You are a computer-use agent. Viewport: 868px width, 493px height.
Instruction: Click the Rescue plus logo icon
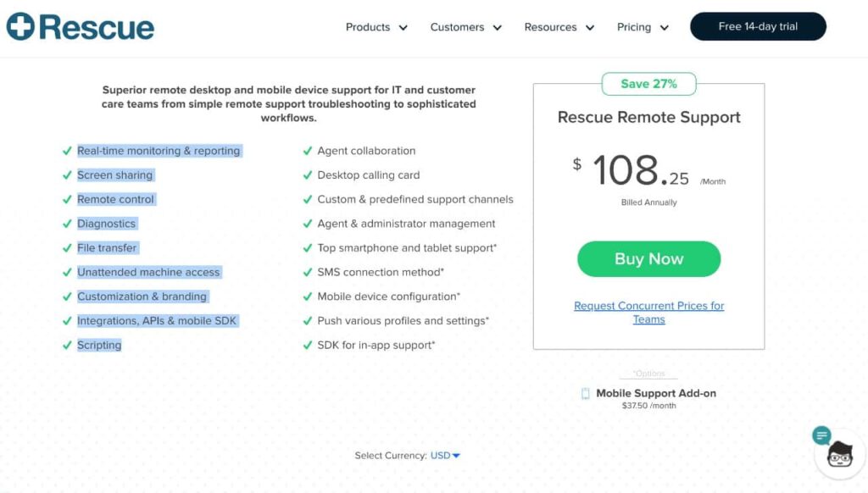(19, 25)
